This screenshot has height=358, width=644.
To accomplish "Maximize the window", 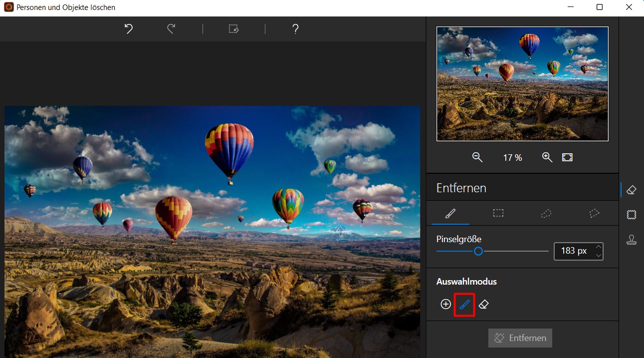I will (600, 7).
